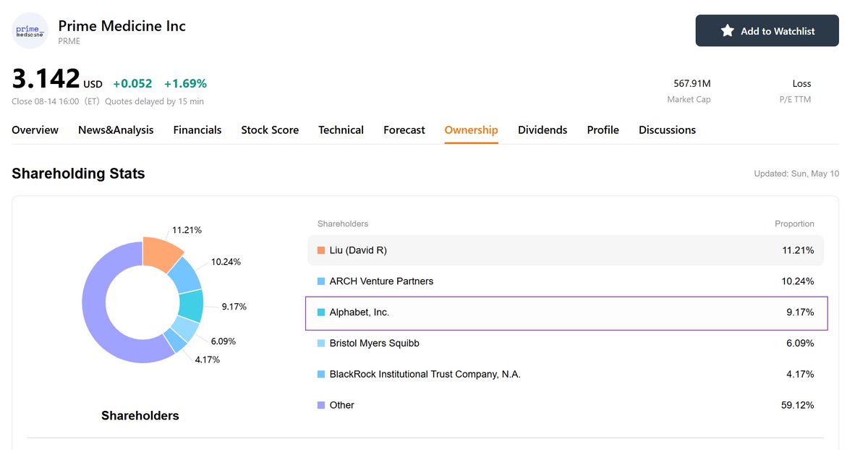
Task: Select the Alphabet, Inc. shareholder name
Action: [x=359, y=313]
